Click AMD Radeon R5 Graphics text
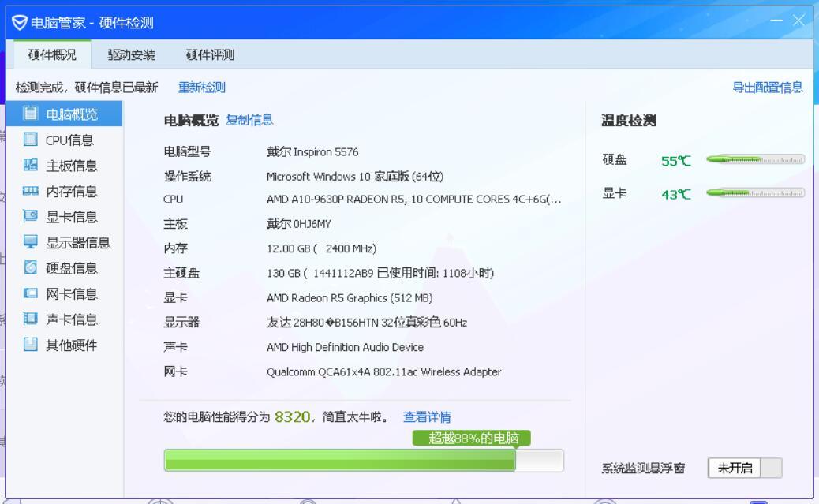 click(350, 297)
